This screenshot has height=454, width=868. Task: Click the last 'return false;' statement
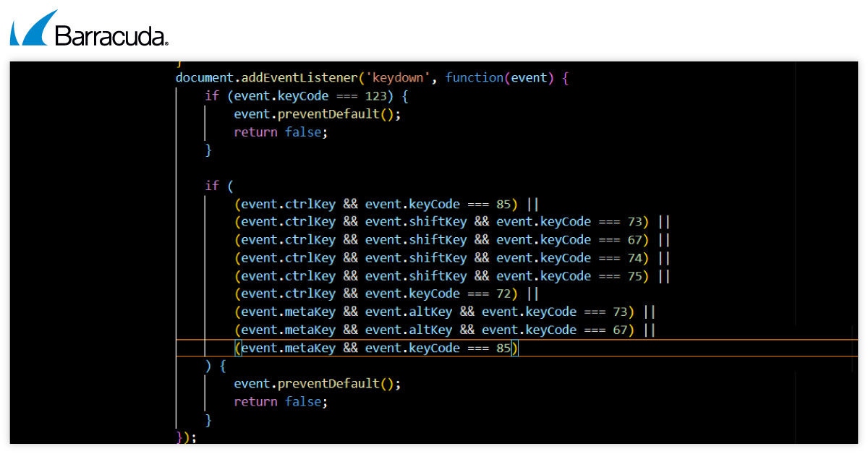281,401
